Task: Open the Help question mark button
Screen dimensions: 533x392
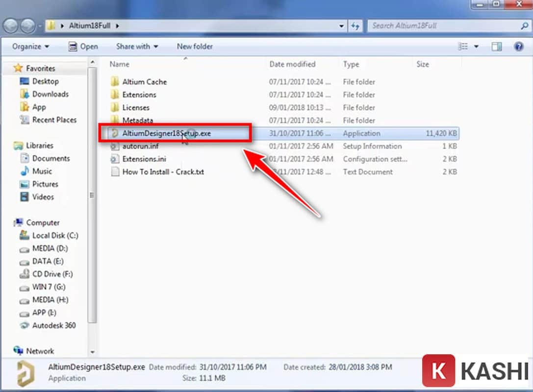Action: click(x=519, y=46)
